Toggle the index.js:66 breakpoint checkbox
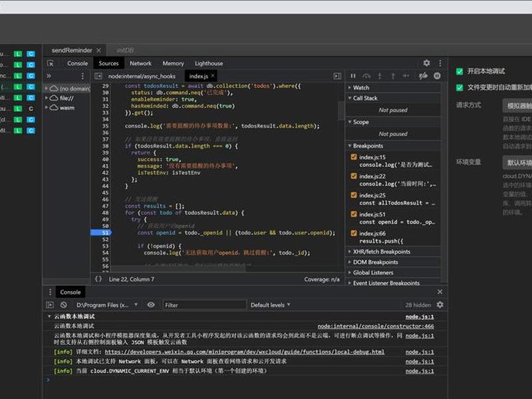 354,233
